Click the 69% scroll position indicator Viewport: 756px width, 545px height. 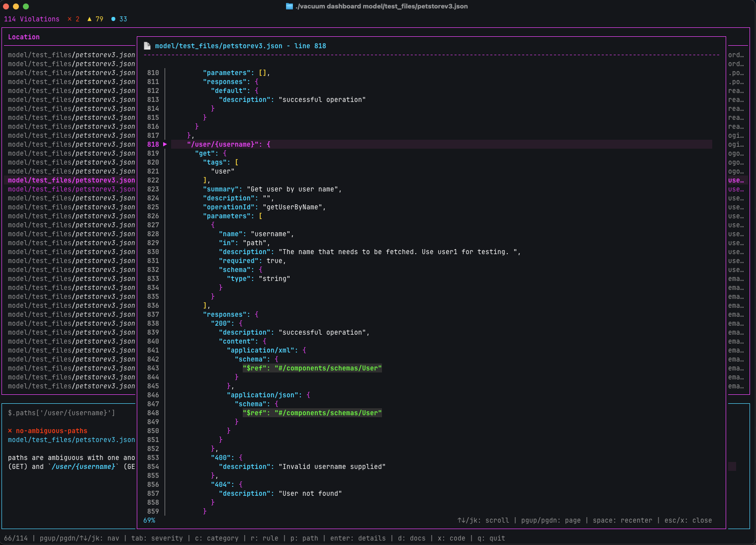[149, 520]
